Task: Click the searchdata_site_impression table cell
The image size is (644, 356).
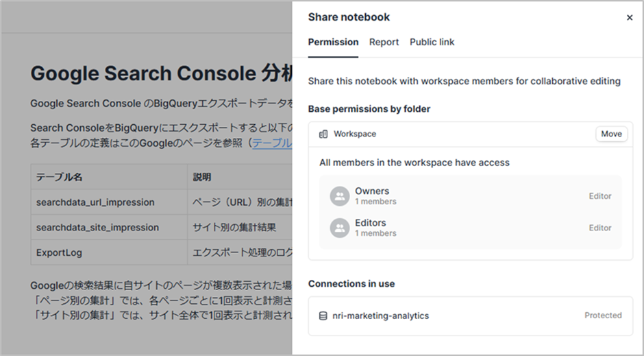Action: 97,227
